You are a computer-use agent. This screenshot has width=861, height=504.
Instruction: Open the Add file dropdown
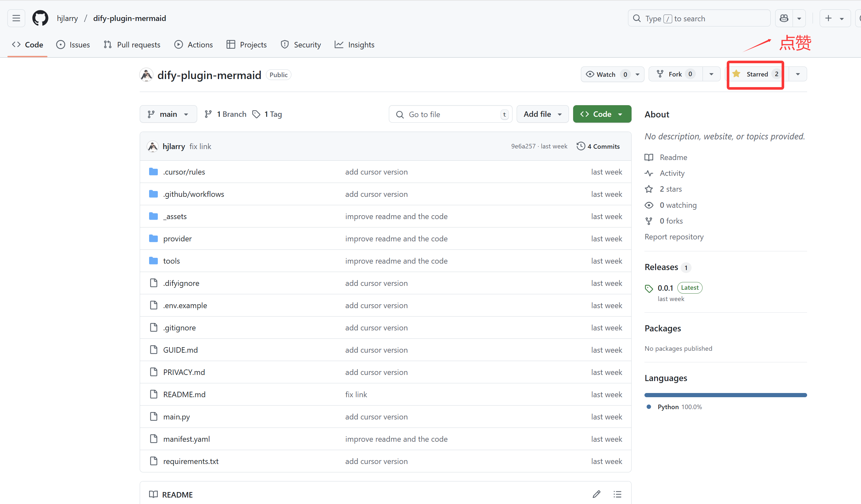point(542,114)
